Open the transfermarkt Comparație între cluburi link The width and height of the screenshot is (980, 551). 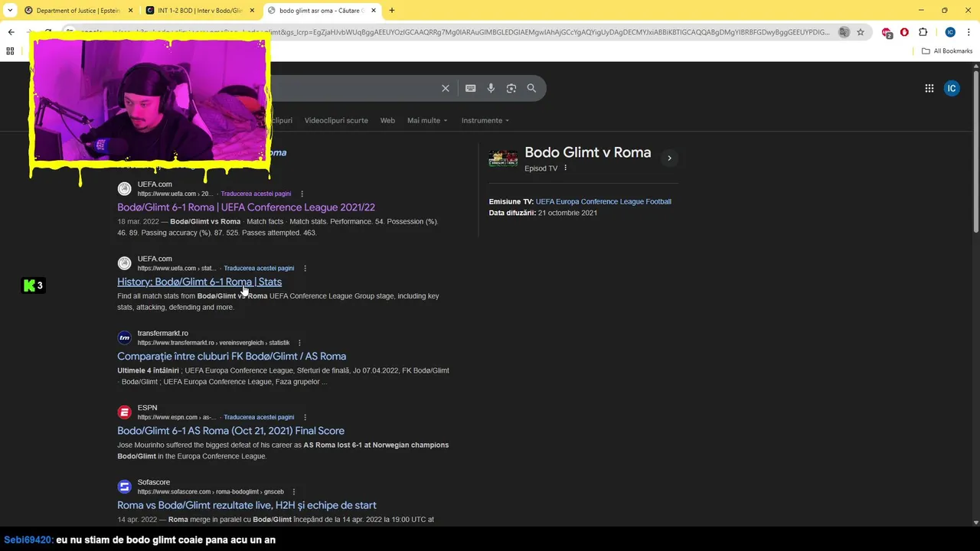[x=231, y=356]
